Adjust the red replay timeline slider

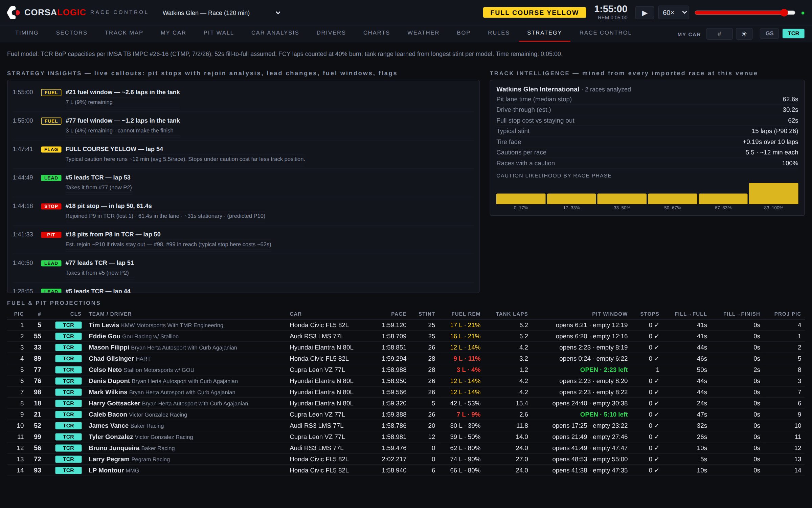tap(745, 13)
